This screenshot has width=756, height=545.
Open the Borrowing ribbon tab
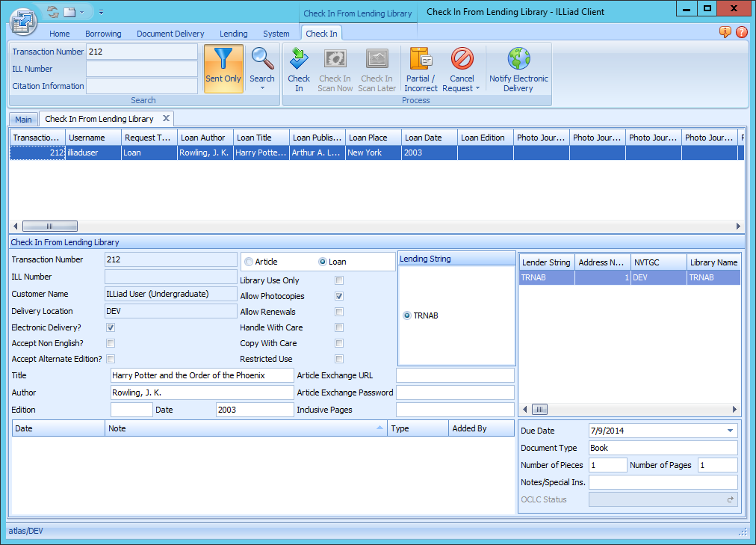click(103, 34)
